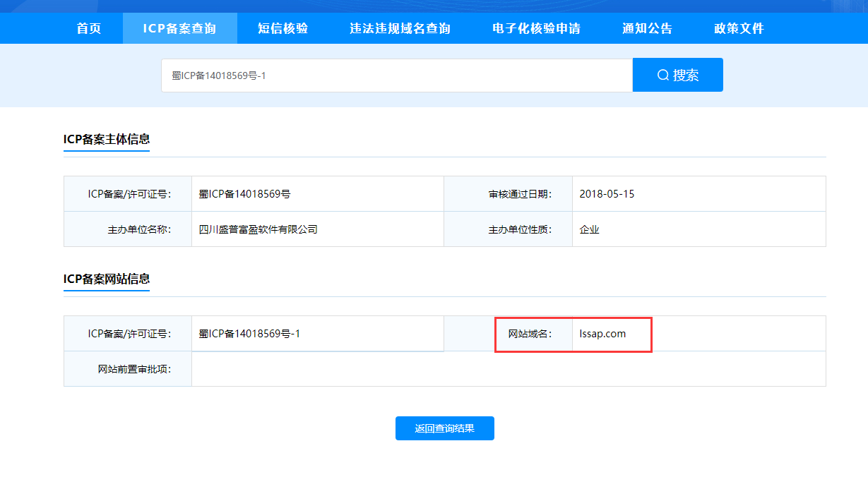The image size is (868, 477).
Task: Click the website domain value ending in .com
Action: click(x=602, y=334)
